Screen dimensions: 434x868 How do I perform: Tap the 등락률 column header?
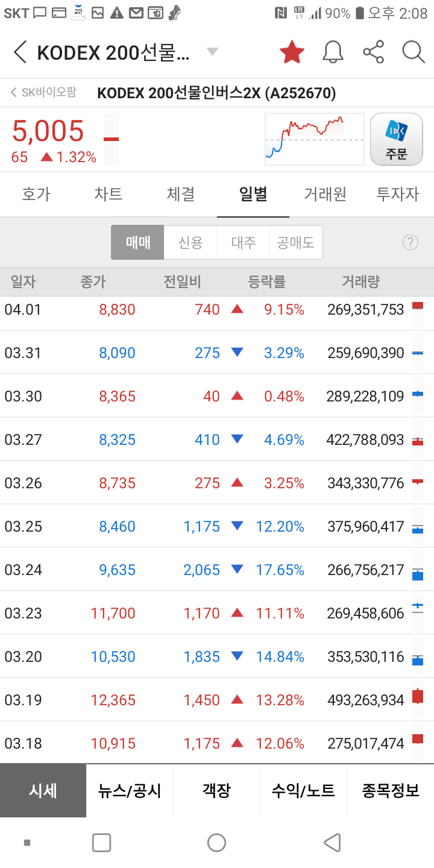pyautogui.click(x=266, y=281)
